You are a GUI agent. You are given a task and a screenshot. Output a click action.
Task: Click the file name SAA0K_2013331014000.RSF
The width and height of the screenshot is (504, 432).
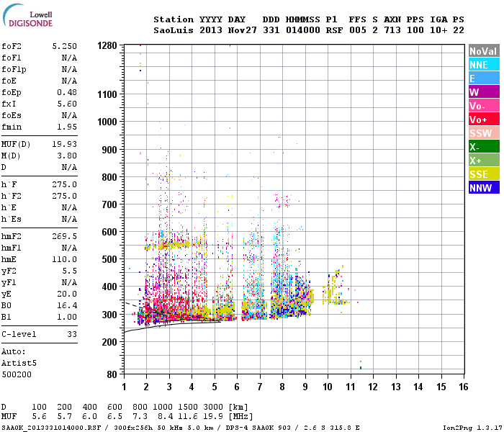51,428
